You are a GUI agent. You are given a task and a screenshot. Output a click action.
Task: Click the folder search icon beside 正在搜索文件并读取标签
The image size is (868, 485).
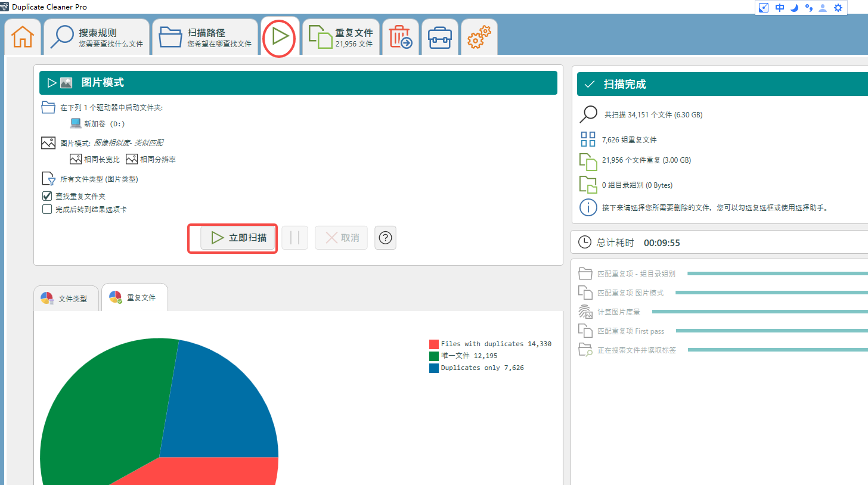coord(586,350)
